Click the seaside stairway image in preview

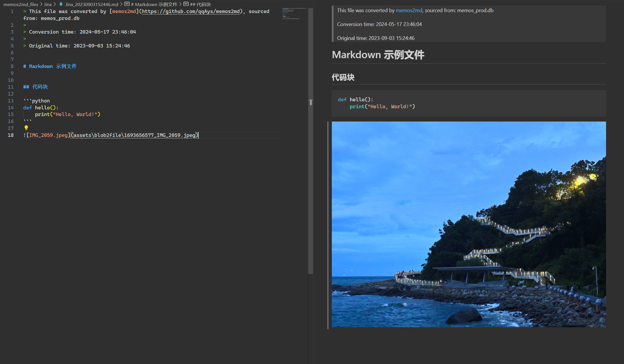point(469,224)
